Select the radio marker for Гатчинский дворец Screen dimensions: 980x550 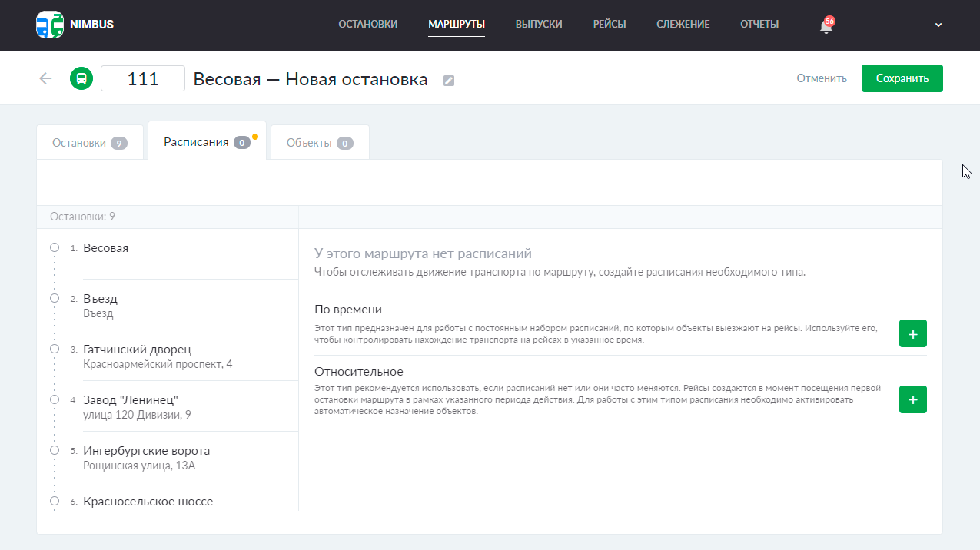tap(54, 348)
